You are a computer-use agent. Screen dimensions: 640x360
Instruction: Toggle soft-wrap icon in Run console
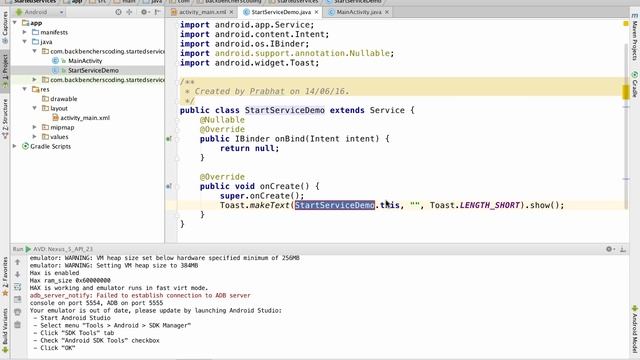tap(18, 287)
